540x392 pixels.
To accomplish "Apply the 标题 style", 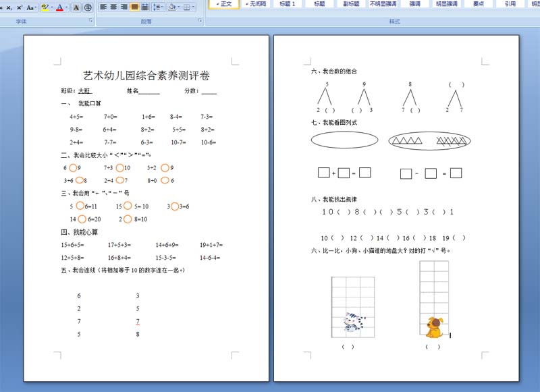I will tap(319, 4).
